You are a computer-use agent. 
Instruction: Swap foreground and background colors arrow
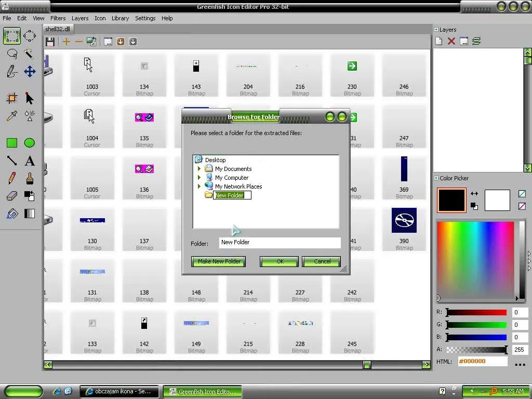coord(474,193)
